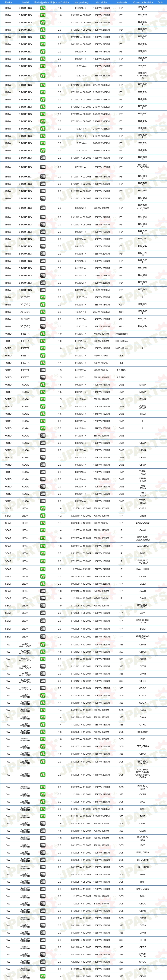Click the Oznaczenie silnika column header

point(143,2)
